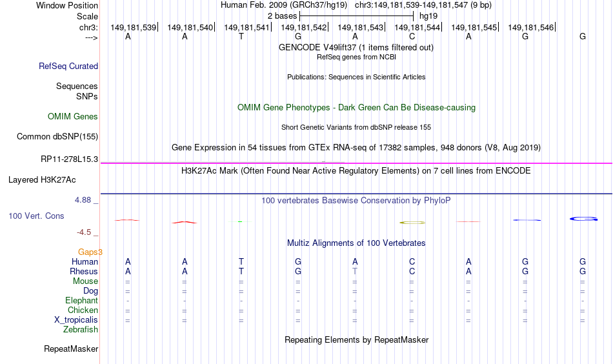The height and width of the screenshot is (364, 613).
Task: Open Repeating Elements by RepeatMasker title
Action: [356, 340]
